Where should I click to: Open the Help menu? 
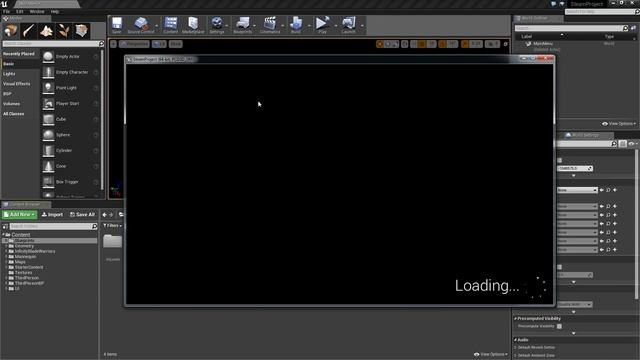(55, 11)
